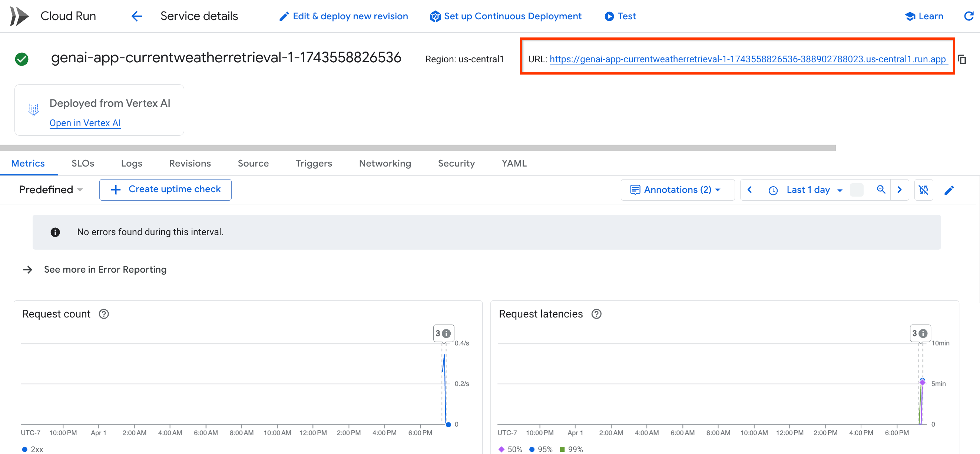980x454 pixels.
Task: Click the Request latencies help icon
Action: (596, 314)
